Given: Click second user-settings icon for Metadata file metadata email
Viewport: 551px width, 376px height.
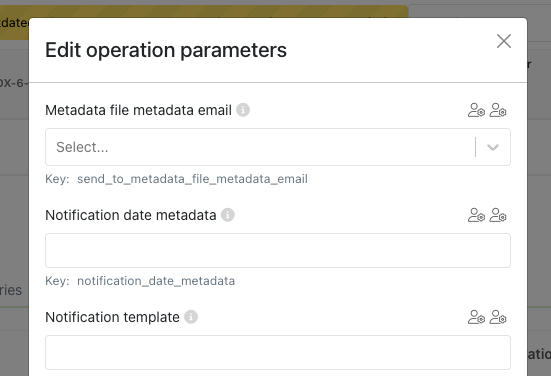Looking at the screenshot, I should [x=498, y=110].
